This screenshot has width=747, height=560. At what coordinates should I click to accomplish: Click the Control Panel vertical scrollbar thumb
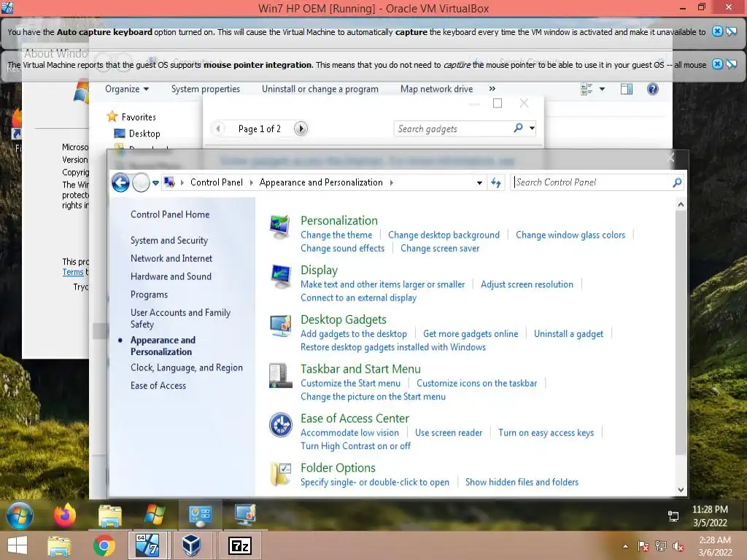[681, 332]
